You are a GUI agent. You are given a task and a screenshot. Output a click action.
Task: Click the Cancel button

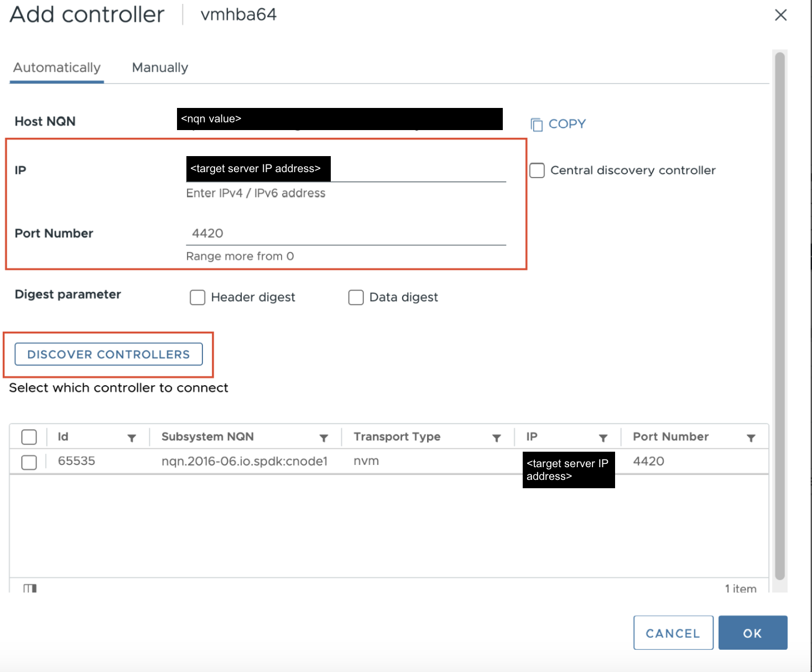click(673, 633)
